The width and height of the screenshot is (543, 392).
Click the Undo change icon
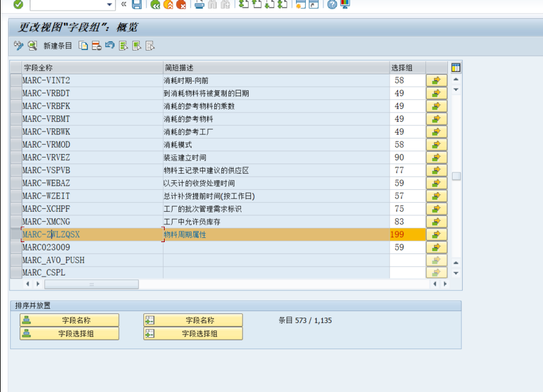click(109, 45)
